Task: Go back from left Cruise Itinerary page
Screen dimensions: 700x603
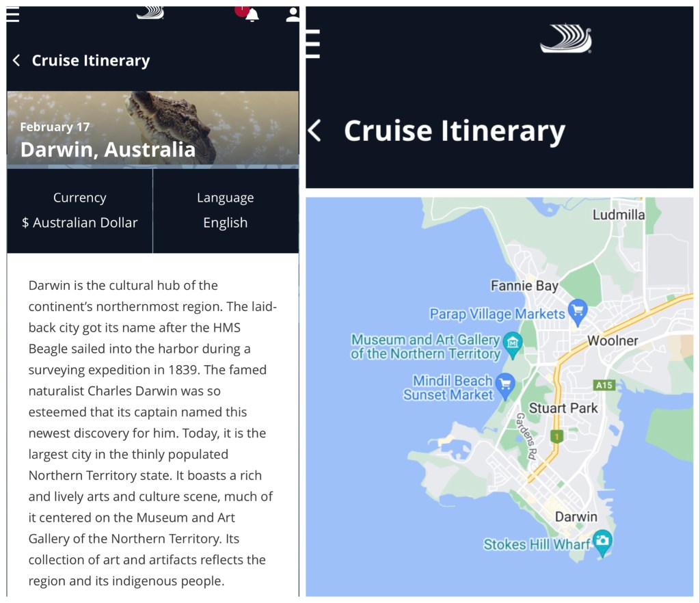Action: click(16, 61)
